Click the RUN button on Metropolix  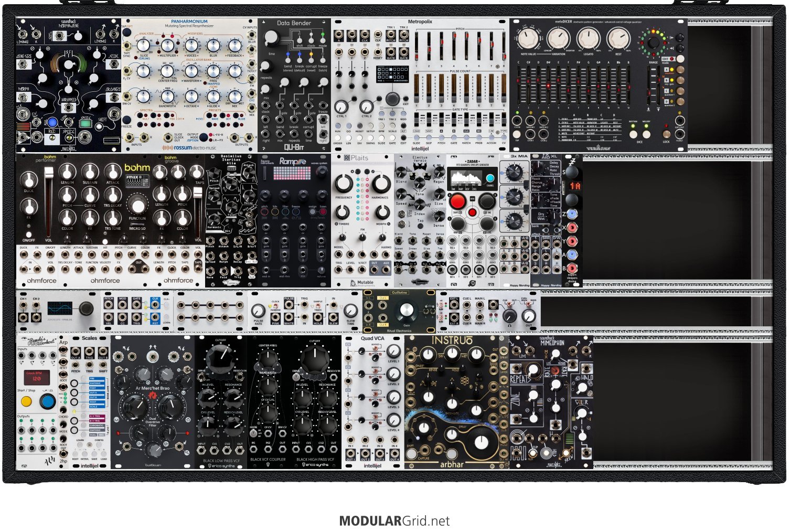click(x=338, y=125)
